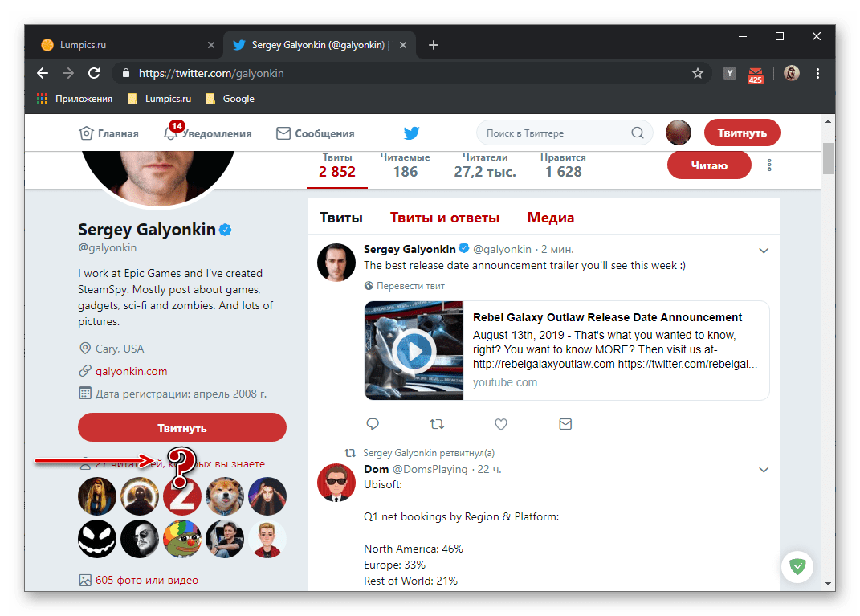
Task: Click the envelope share icon under the tweet
Action: click(565, 423)
